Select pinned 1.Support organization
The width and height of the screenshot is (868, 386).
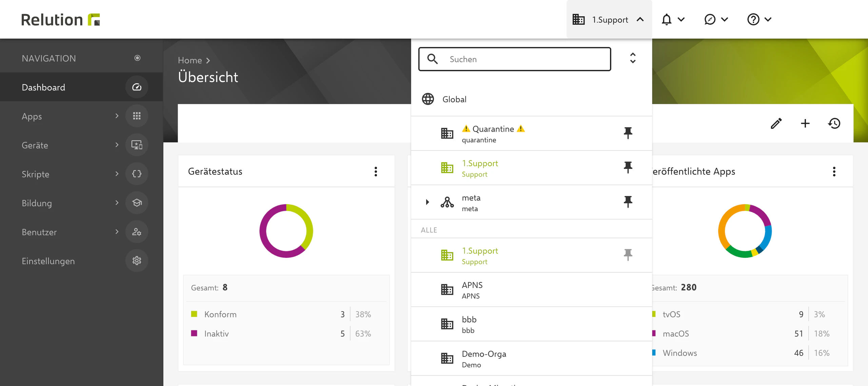pos(532,168)
